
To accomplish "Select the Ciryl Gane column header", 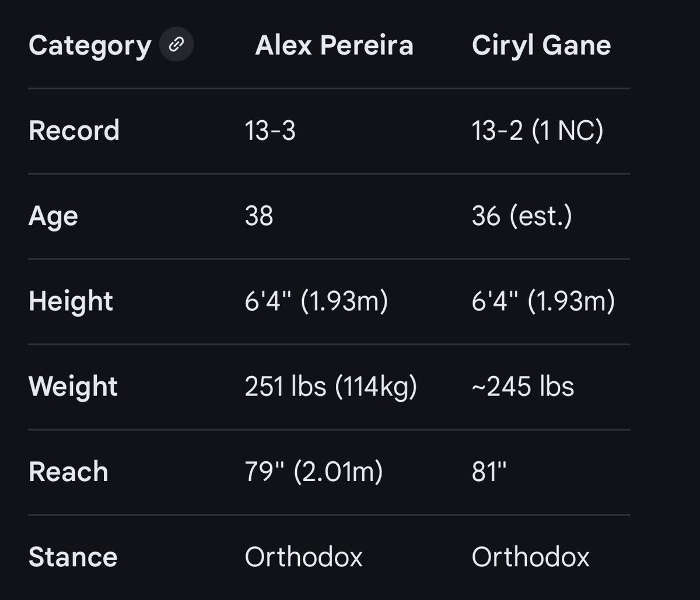I will pos(541,46).
